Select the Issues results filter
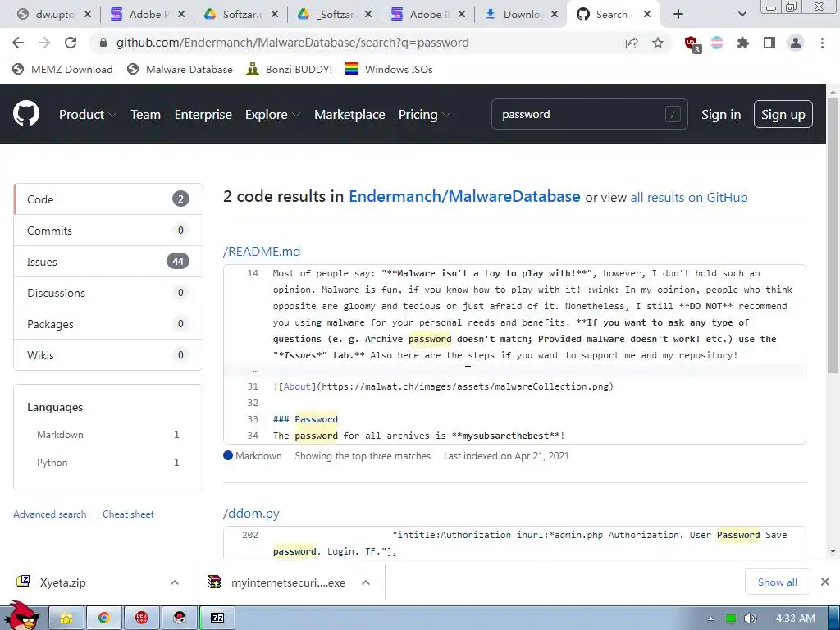The width and height of the screenshot is (840, 630). 108,262
